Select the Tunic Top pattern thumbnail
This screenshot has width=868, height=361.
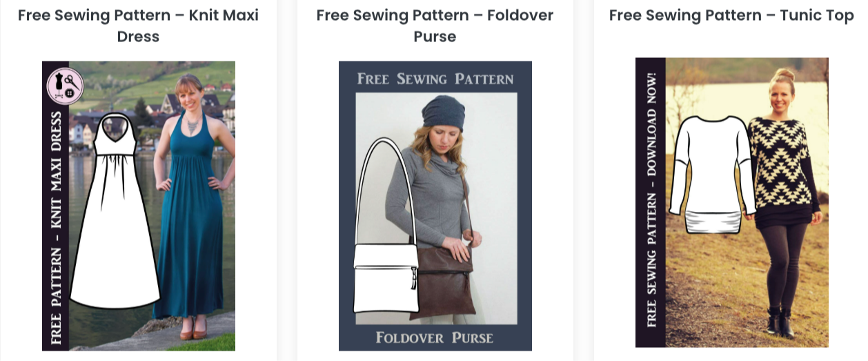tap(731, 202)
